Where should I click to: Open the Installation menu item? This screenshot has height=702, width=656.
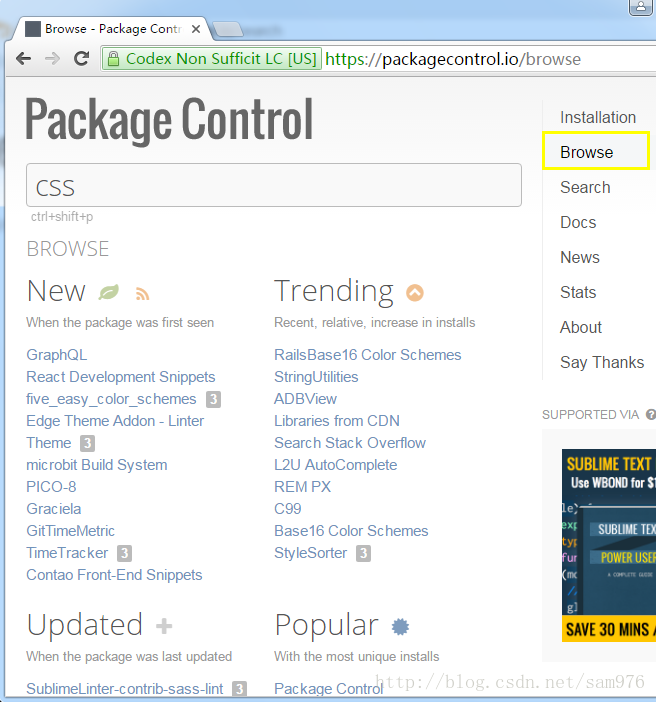click(598, 117)
